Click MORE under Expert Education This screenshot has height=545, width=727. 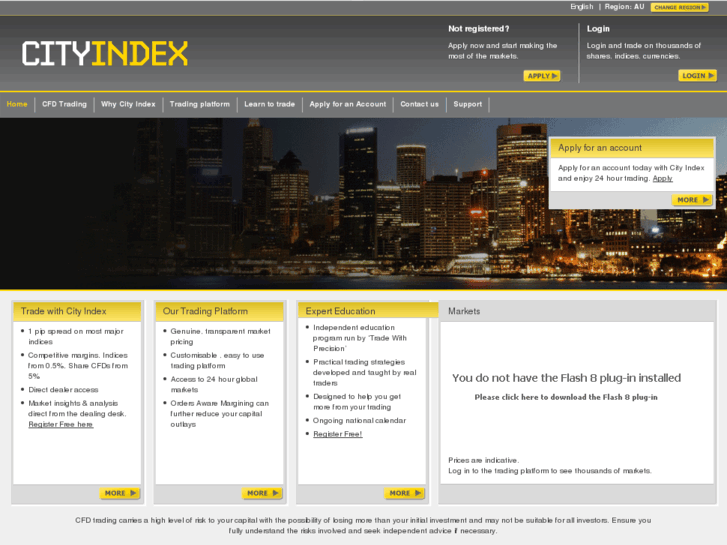click(x=405, y=493)
